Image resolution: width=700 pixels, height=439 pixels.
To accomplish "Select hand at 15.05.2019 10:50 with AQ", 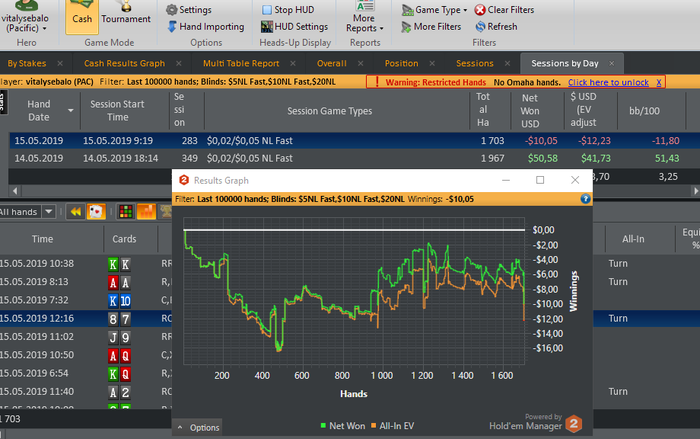I will point(86,355).
